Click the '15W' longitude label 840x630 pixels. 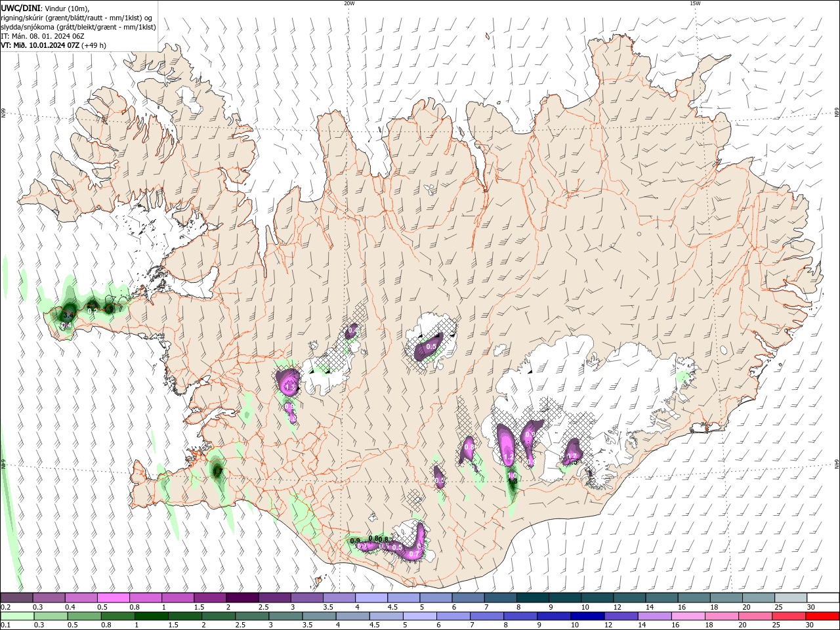[695, 3]
